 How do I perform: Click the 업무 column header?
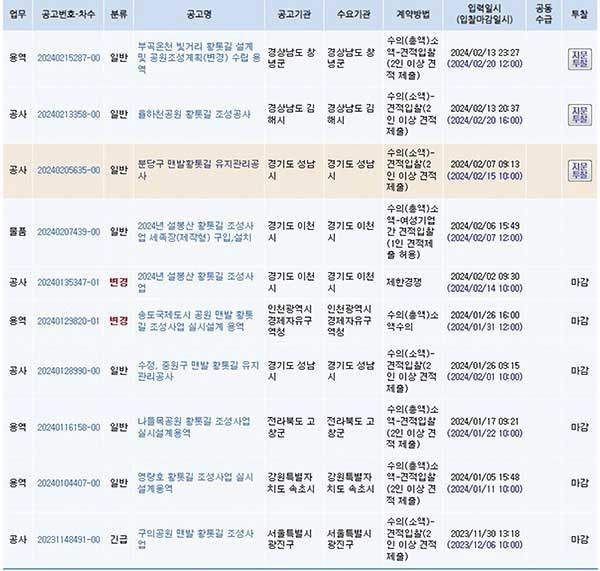click(18, 15)
